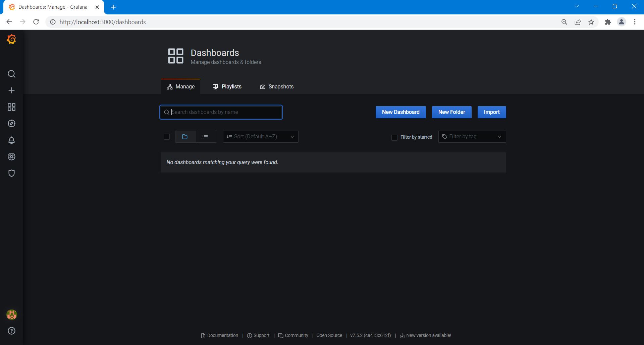Open the Filter by tag dropdown
This screenshot has height=345, width=644.
(x=472, y=137)
